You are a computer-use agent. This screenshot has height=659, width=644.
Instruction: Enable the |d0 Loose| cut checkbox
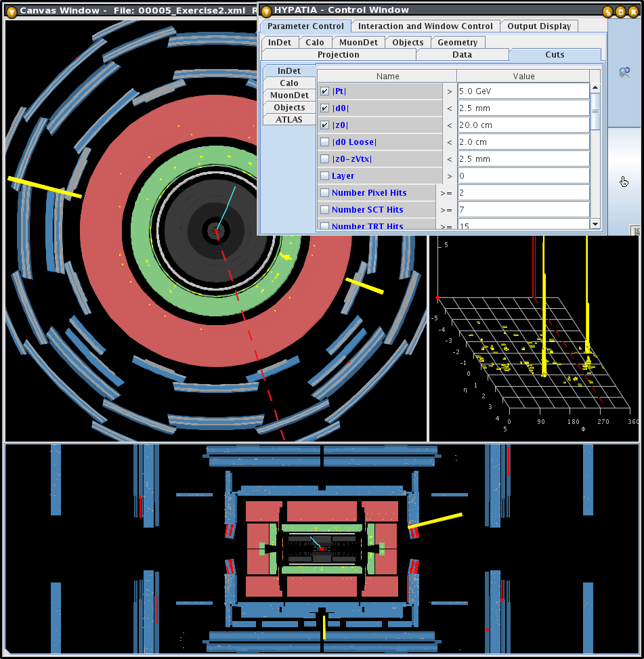pos(325,142)
